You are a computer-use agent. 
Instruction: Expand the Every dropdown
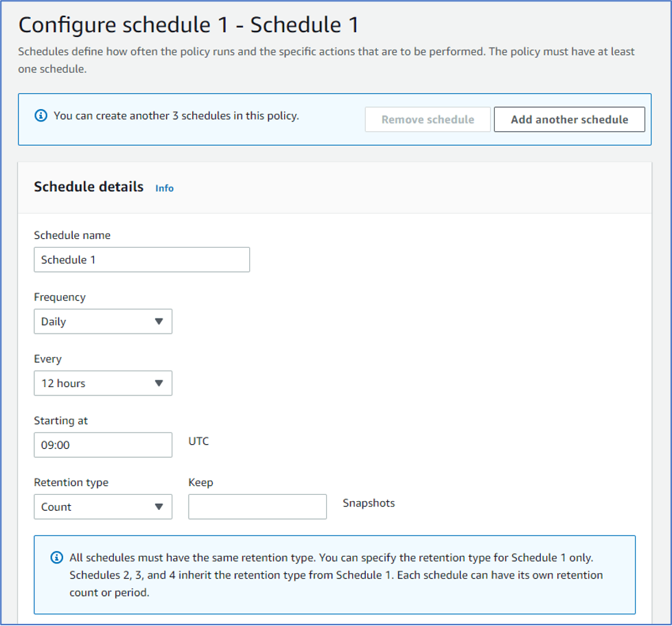tap(103, 383)
